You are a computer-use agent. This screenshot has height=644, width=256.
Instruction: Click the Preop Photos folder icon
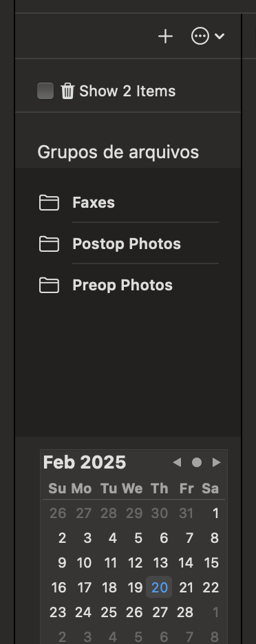[49, 285]
